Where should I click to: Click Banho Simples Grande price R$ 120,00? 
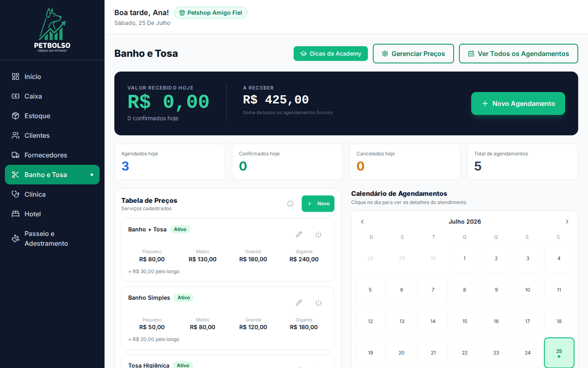[x=253, y=327]
